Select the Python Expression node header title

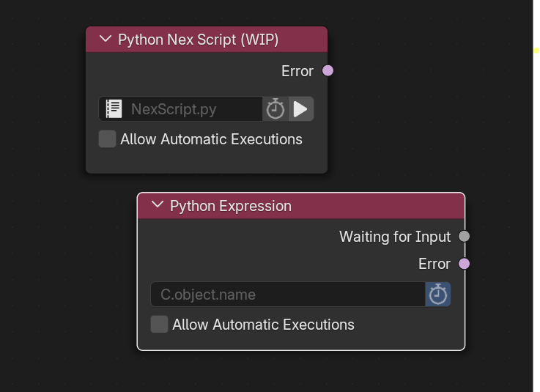point(231,206)
